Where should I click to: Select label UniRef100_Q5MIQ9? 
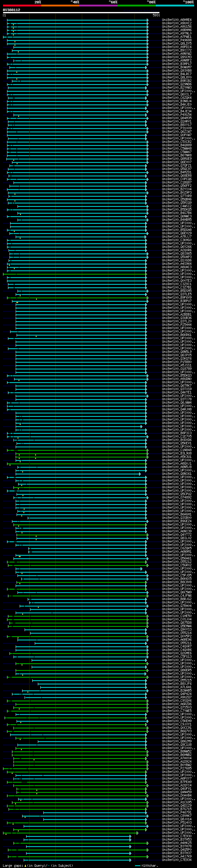(x=177, y=203)
